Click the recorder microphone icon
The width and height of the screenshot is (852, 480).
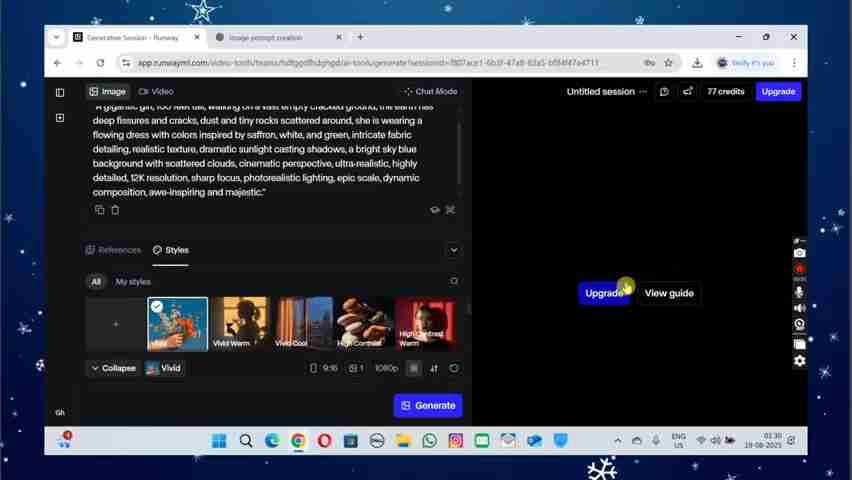pos(799,292)
